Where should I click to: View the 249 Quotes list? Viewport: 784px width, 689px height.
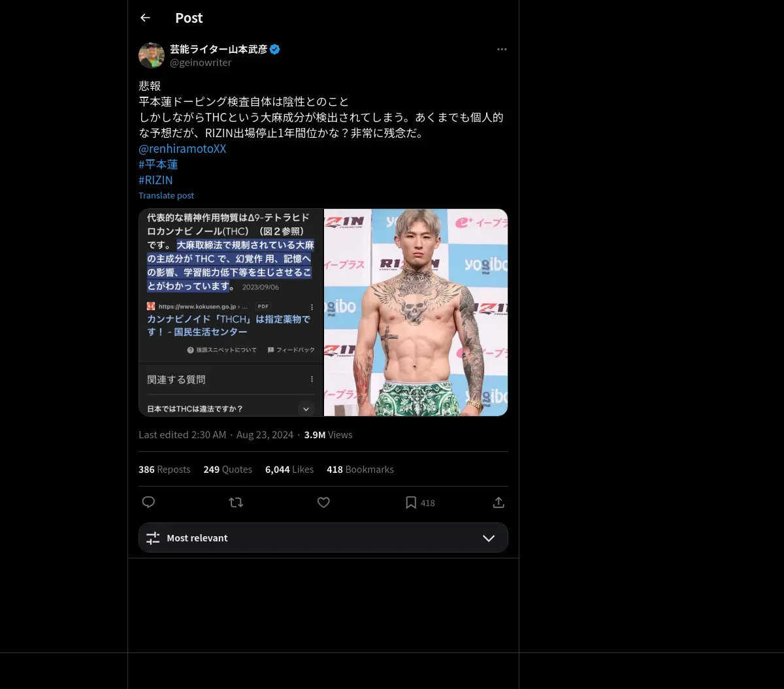click(x=227, y=469)
